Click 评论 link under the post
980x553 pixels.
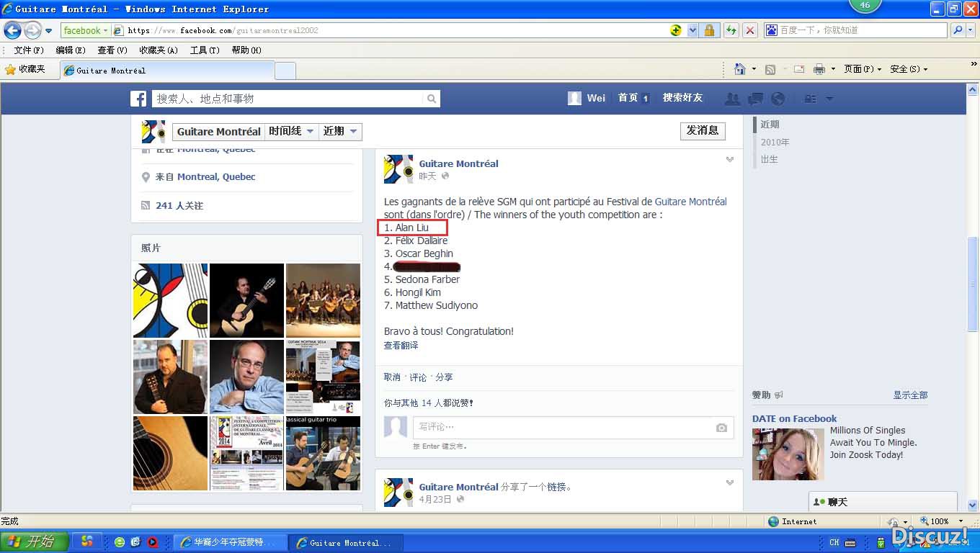pos(418,377)
